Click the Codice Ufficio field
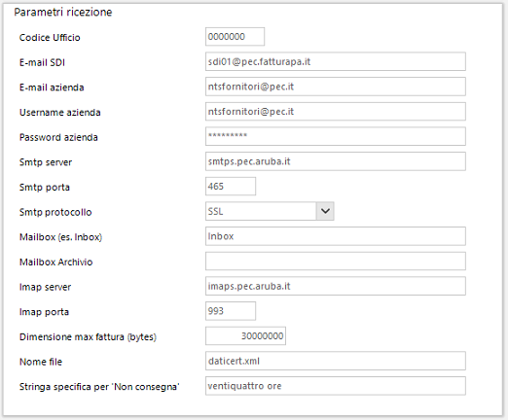Image resolution: width=508 pixels, height=420 pixels. [235, 37]
